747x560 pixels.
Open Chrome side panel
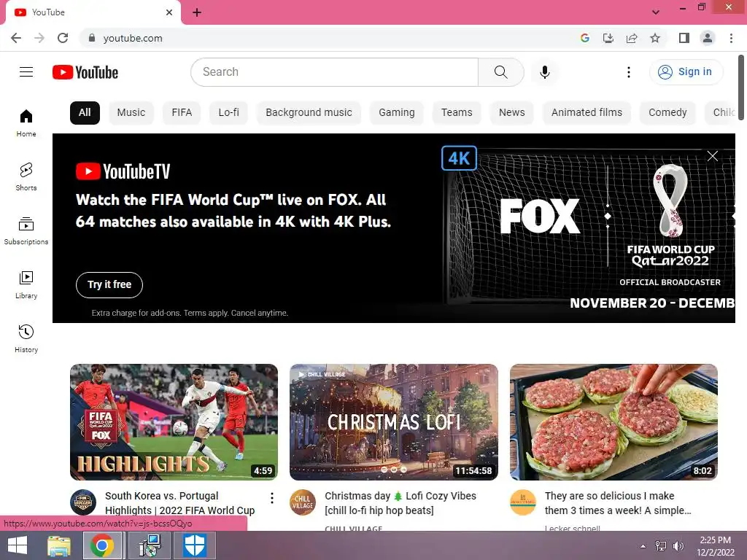coord(684,38)
